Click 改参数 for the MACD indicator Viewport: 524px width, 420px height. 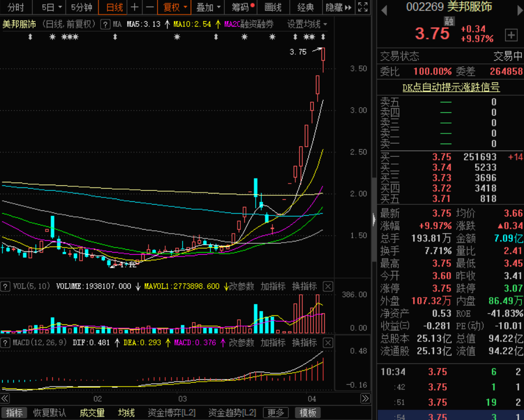pyautogui.click(x=242, y=343)
